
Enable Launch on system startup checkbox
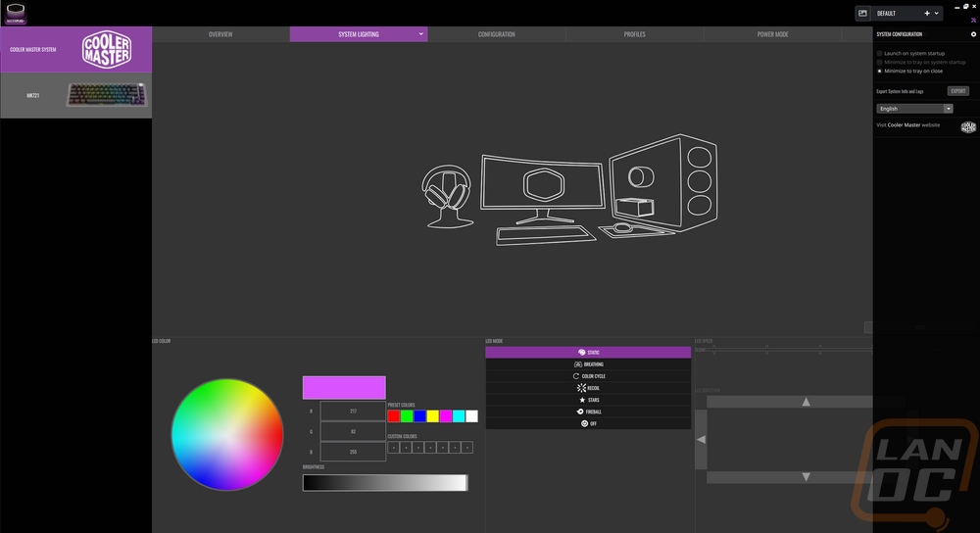click(x=879, y=54)
